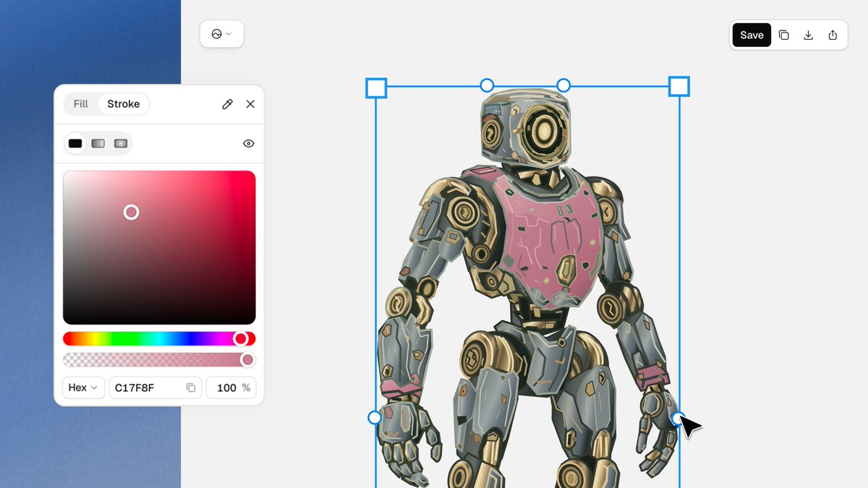Viewport: 868px width, 488px height.
Task: Click the duplicate copy icon beside Save
Action: [x=783, y=35]
